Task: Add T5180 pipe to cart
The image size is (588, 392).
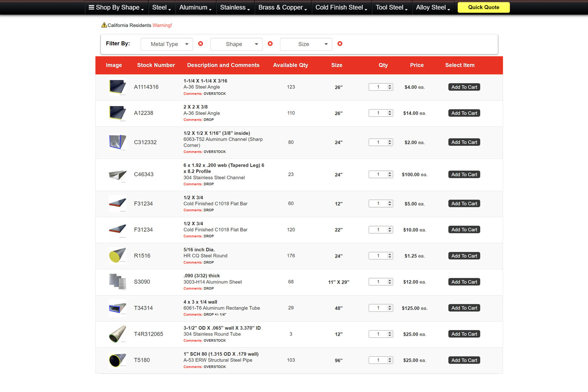Action: (464, 360)
